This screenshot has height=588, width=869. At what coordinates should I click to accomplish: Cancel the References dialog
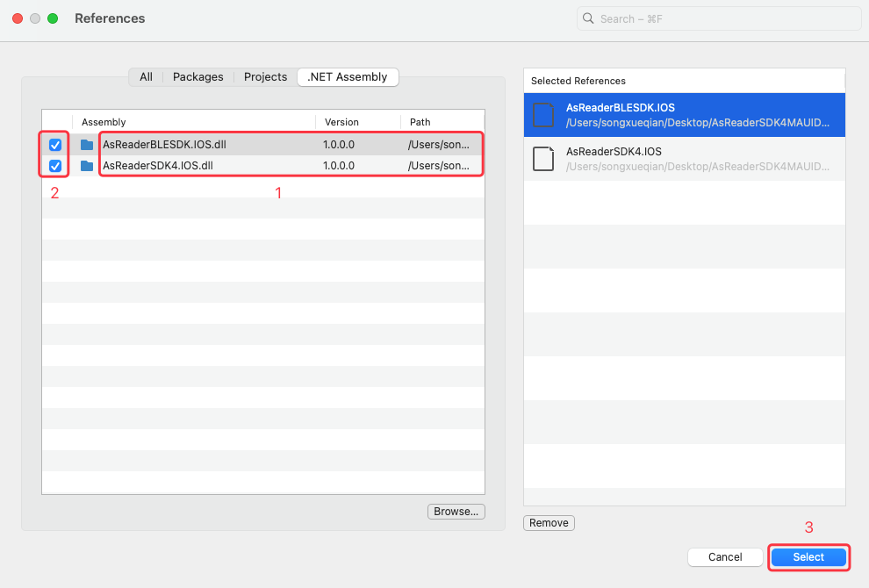click(725, 557)
